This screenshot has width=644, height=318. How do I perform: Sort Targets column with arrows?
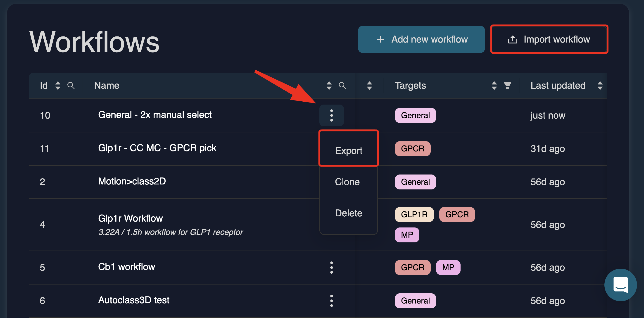(x=494, y=86)
